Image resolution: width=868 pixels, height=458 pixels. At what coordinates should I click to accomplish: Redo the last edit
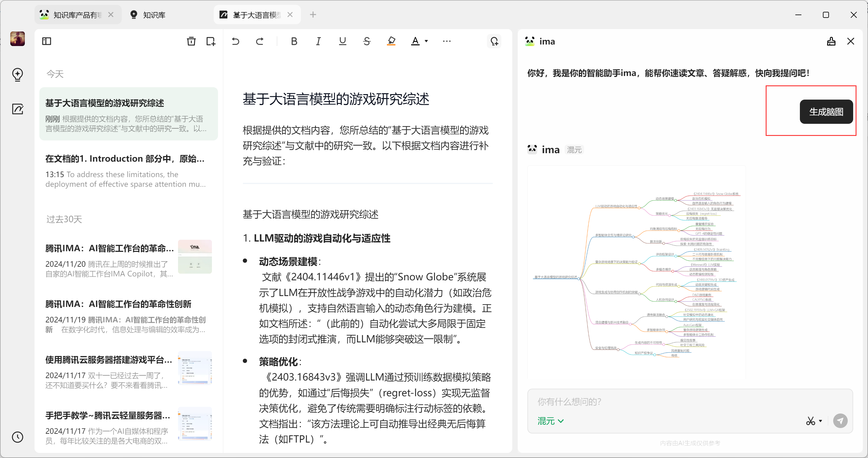(x=259, y=41)
